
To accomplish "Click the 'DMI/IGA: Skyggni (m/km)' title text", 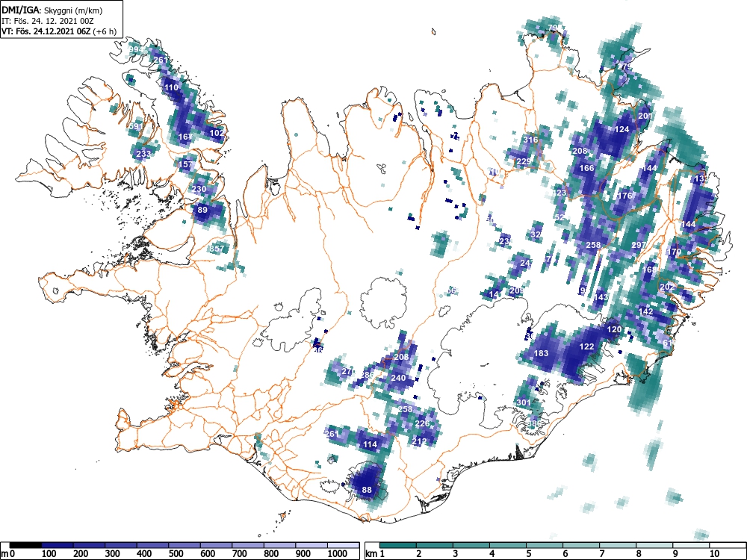I will (x=52, y=10).
